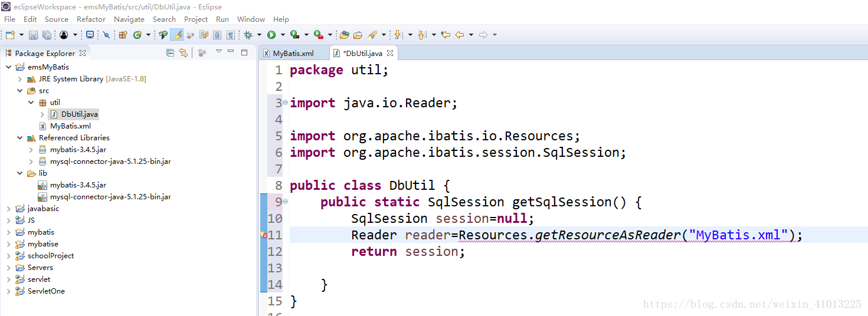Click the Search flashlight toolbar icon
Image resolution: width=868 pixels, height=316 pixels.
[x=372, y=35]
